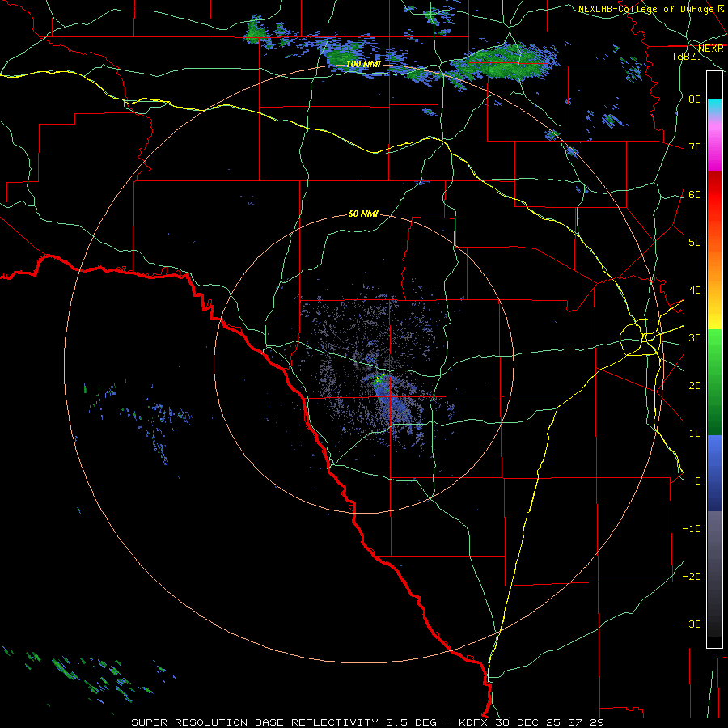Click the 80 value on the dBZ scale
The image size is (728, 728).
tap(695, 99)
